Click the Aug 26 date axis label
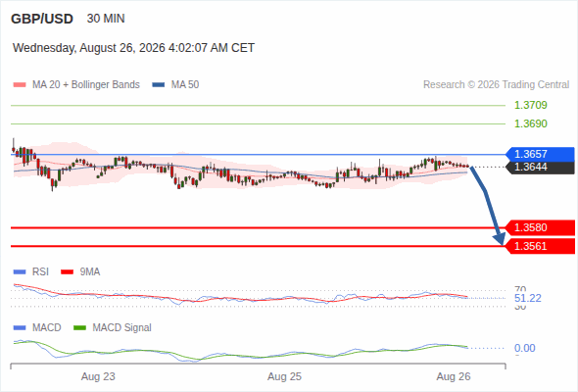 coord(454,376)
